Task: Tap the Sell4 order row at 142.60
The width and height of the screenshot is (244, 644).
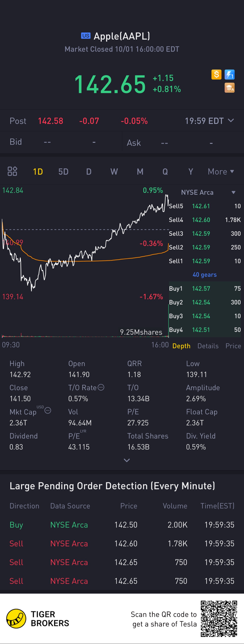Action: 205,220
